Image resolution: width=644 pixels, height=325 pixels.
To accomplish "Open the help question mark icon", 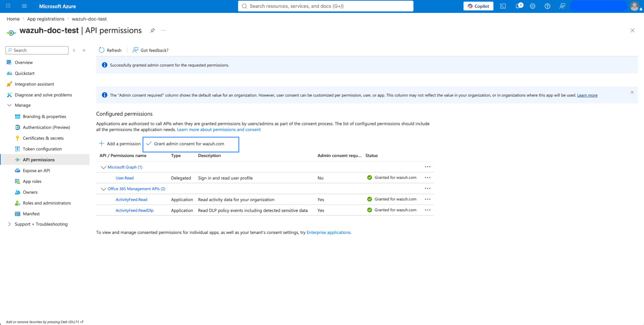I will pyautogui.click(x=547, y=6).
